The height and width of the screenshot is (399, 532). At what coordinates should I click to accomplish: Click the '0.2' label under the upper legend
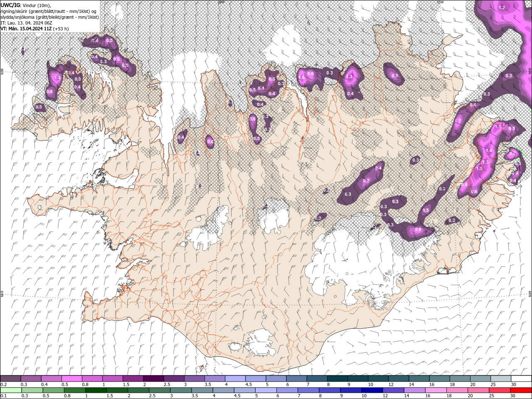(x=3, y=384)
